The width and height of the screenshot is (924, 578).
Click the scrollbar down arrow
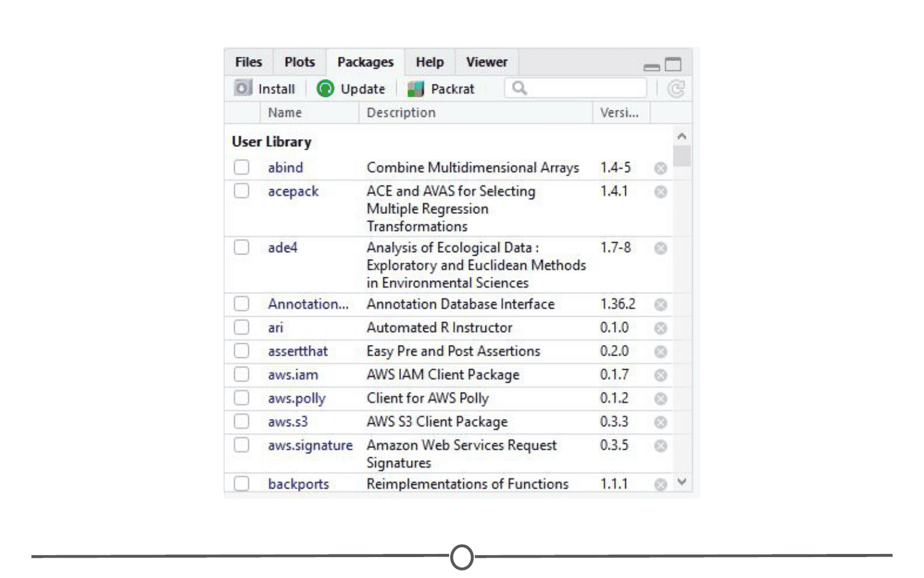pos(681,482)
